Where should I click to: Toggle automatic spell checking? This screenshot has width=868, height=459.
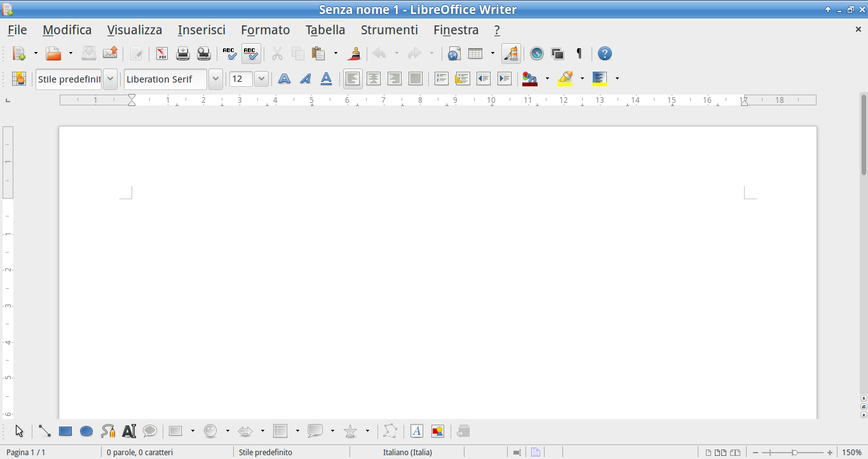pos(251,54)
